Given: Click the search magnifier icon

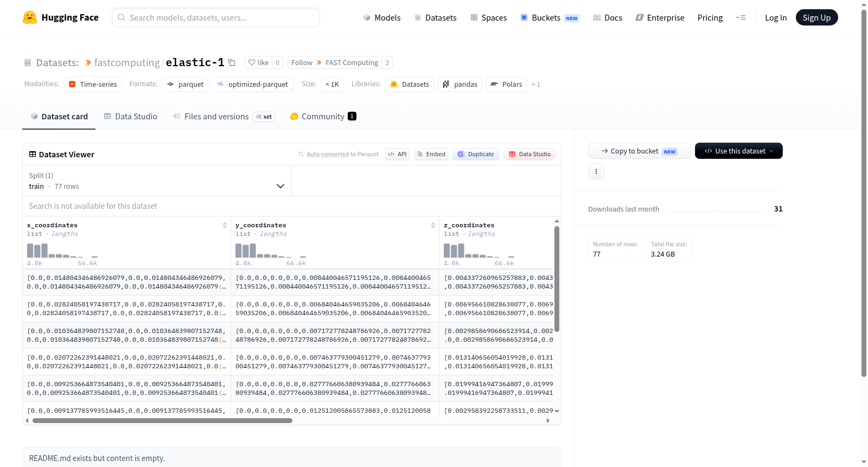Looking at the screenshot, I should [x=122, y=17].
